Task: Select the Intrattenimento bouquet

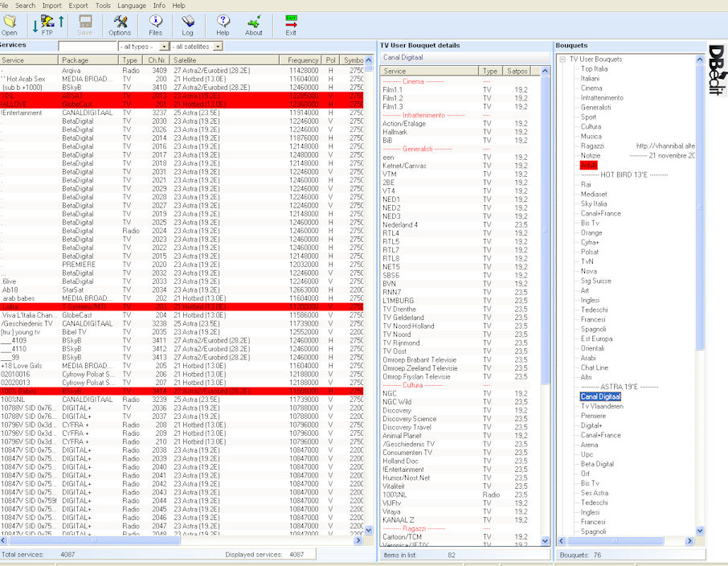Action: (x=602, y=97)
